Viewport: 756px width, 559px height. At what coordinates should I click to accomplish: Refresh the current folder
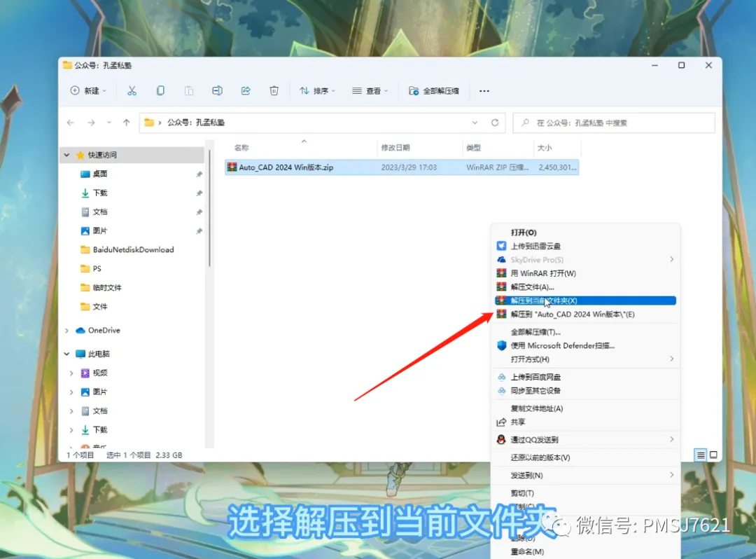coord(495,123)
